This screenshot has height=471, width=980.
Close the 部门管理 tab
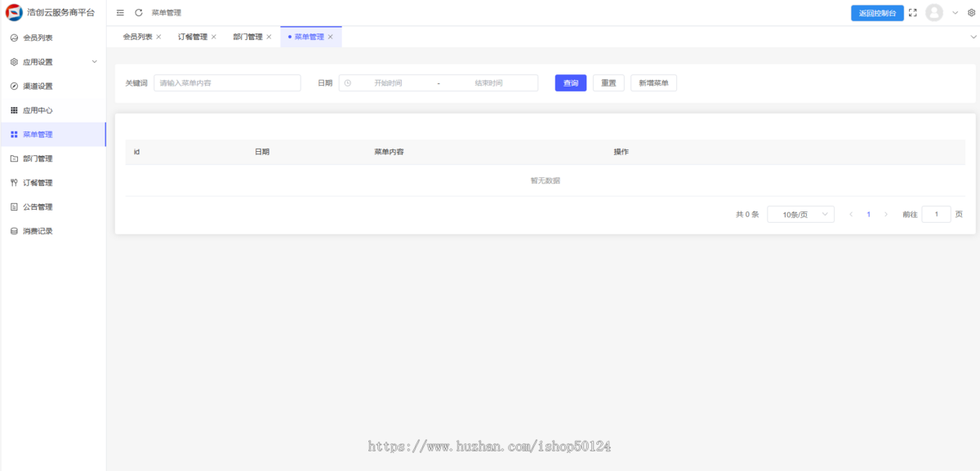point(269,37)
